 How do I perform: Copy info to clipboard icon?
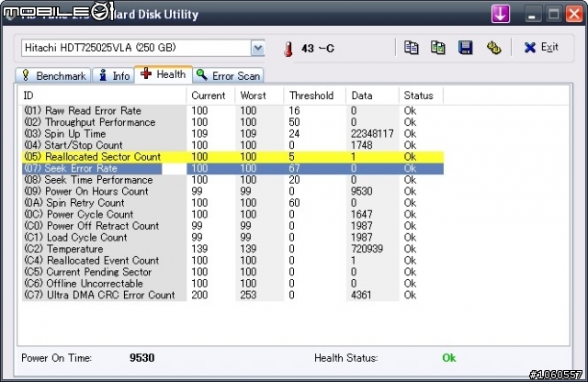point(411,48)
